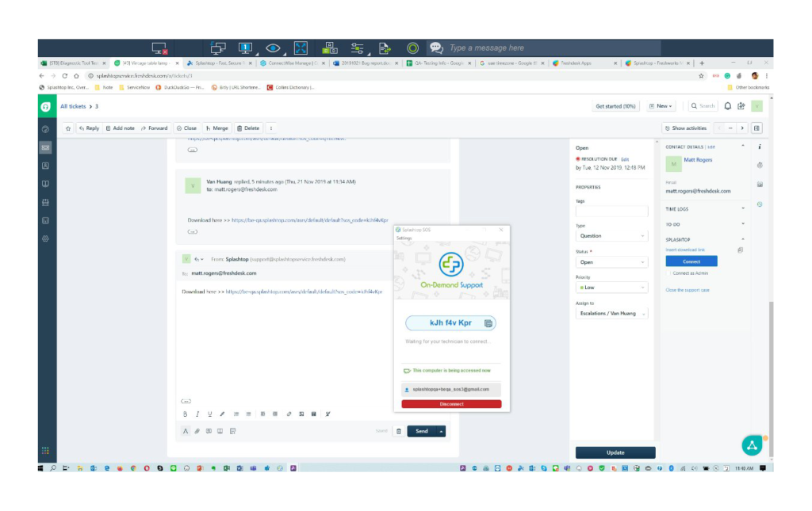The height and width of the screenshot is (511, 812).
Task: Switch to the ConnectWise Manage browser tab
Action: tap(293, 63)
